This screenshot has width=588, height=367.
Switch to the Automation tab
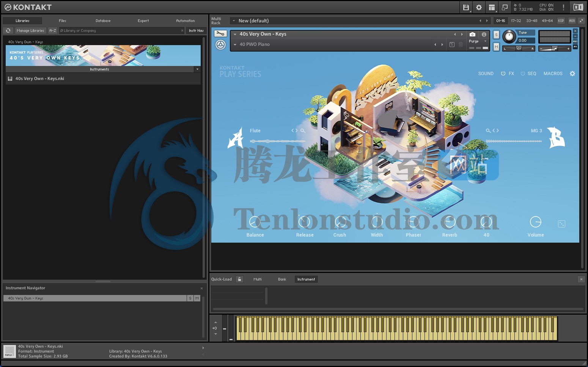(x=186, y=21)
